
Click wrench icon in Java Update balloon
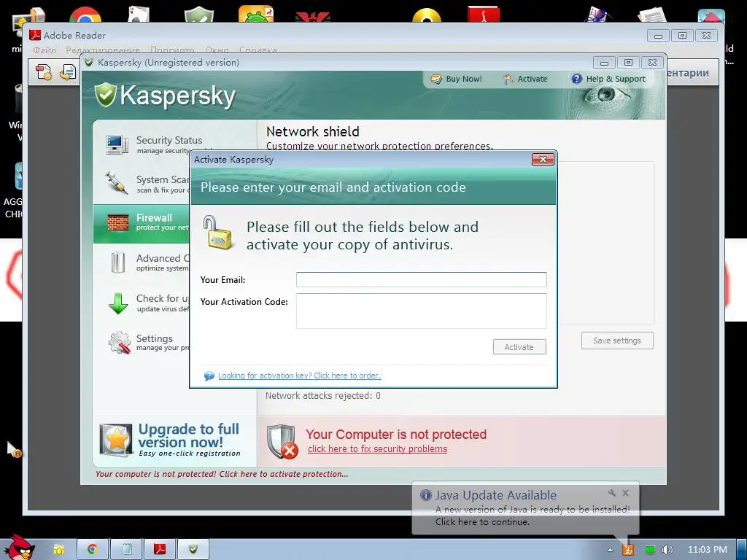coord(612,493)
